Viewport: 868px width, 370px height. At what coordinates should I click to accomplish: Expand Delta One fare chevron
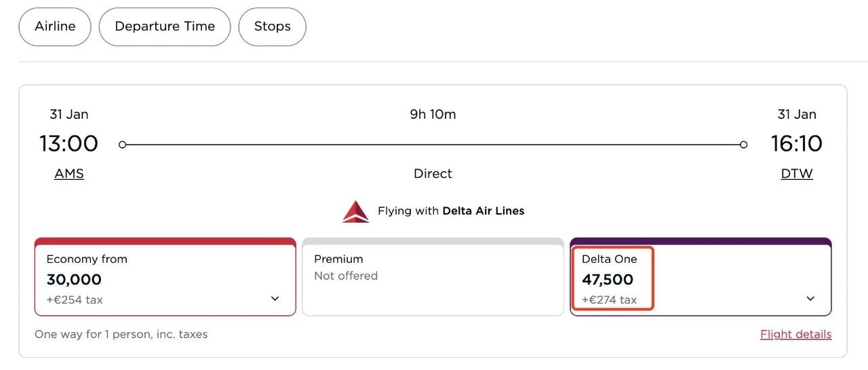(810, 299)
